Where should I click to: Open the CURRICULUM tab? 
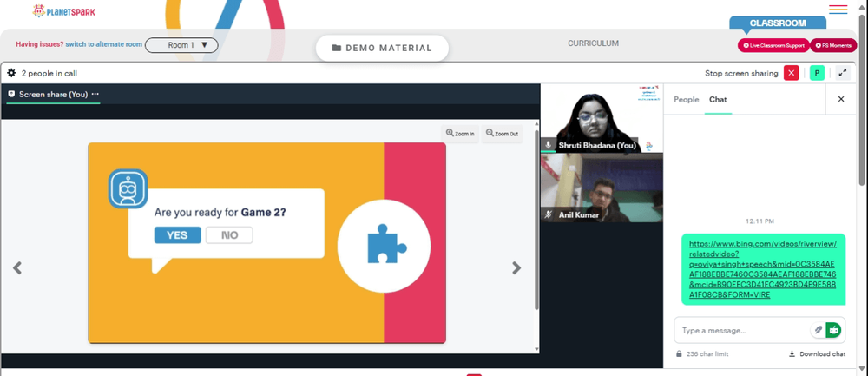pos(593,43)
